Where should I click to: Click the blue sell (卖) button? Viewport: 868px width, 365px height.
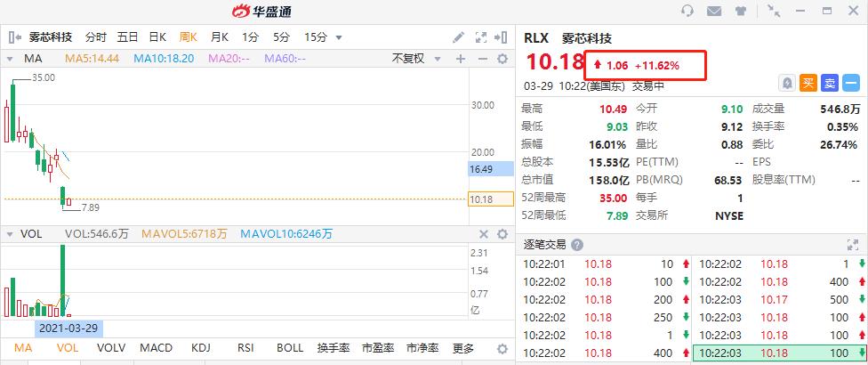point(829,83)
